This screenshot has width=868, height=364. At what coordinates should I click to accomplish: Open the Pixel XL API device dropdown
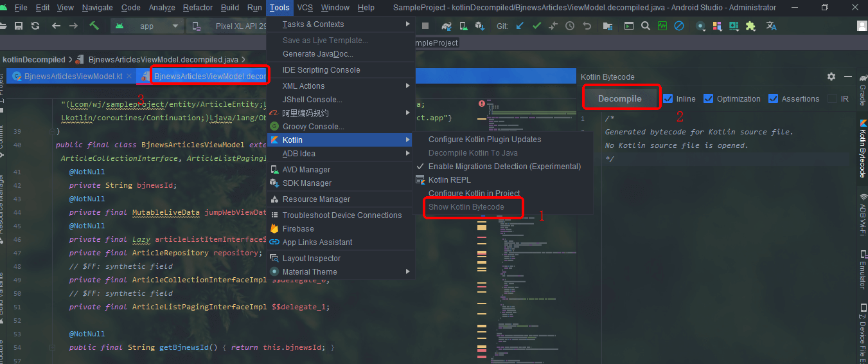(x=227, y=26)
